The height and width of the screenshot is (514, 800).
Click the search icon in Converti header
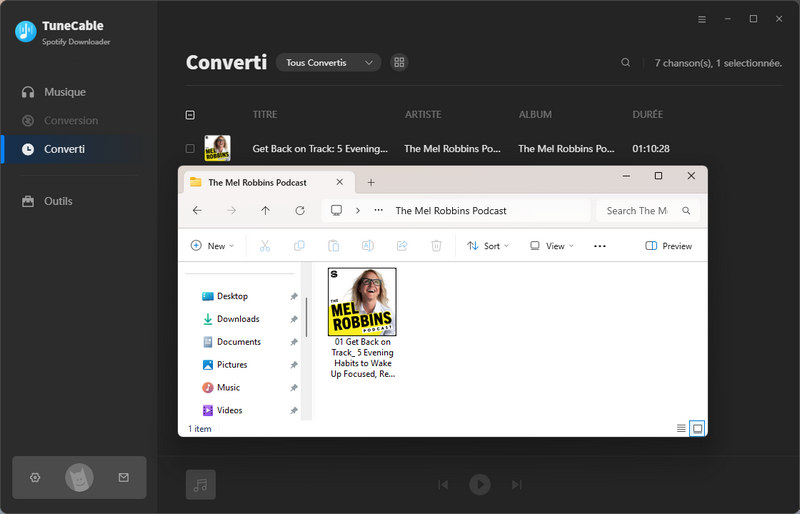pyautogui.click(x=626, y=62)
